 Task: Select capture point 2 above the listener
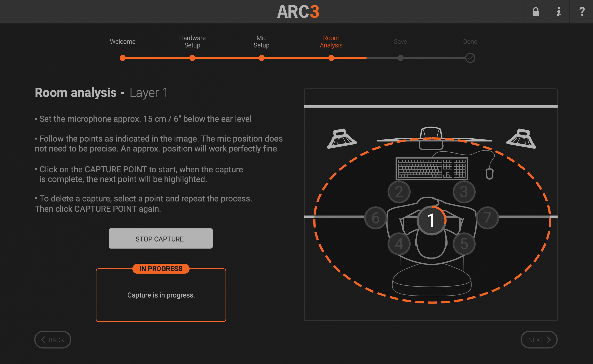(399, 191)
